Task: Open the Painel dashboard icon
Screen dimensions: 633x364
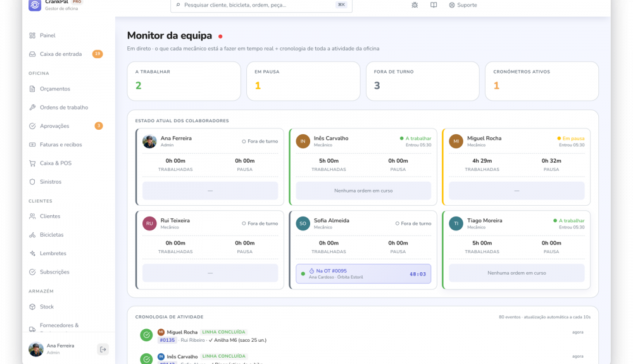Action: [32, 35]
